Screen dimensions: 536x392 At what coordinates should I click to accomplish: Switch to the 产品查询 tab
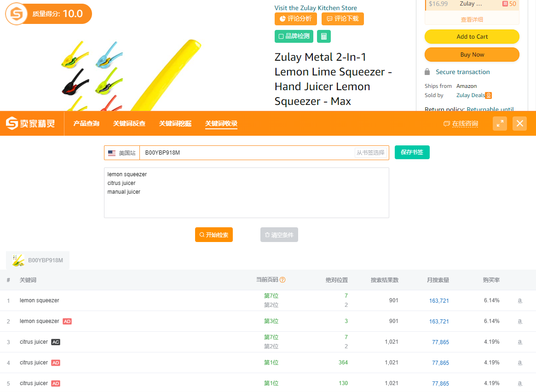coord(86,123)
